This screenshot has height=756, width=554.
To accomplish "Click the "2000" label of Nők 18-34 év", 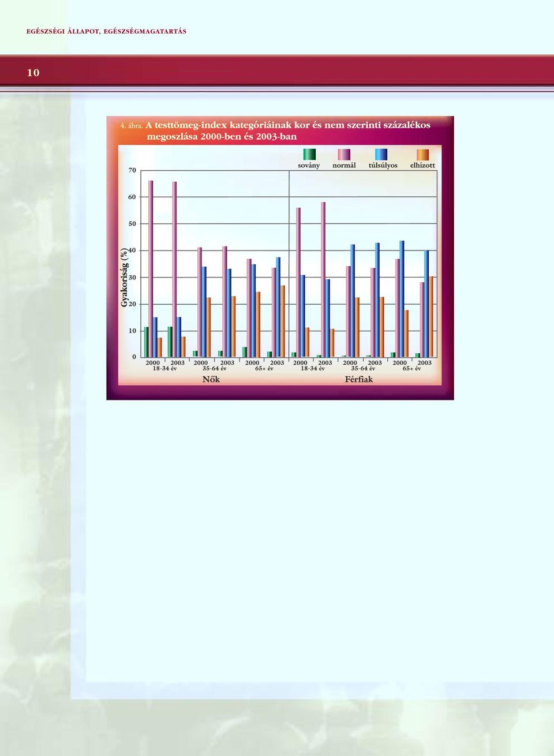I will pos(152,363).
